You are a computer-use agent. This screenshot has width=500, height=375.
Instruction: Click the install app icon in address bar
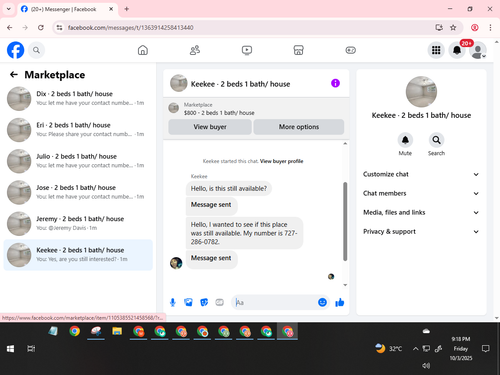pos(439,28)
